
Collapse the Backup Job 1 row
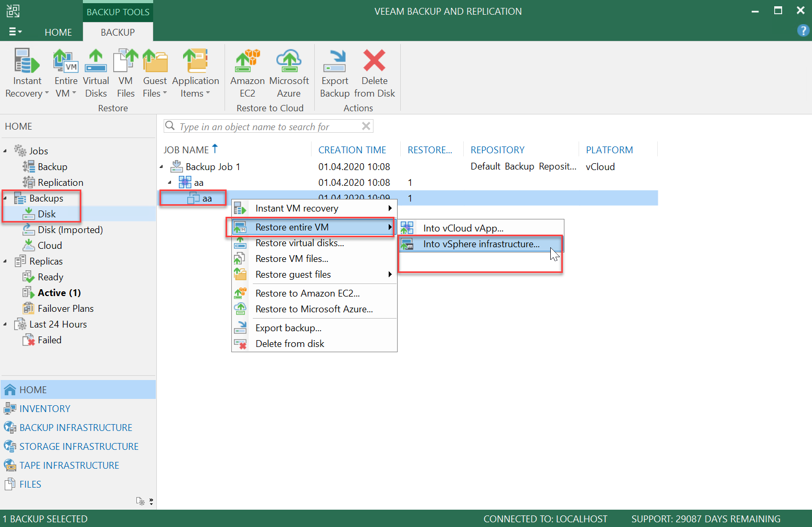tap(162, 167)
